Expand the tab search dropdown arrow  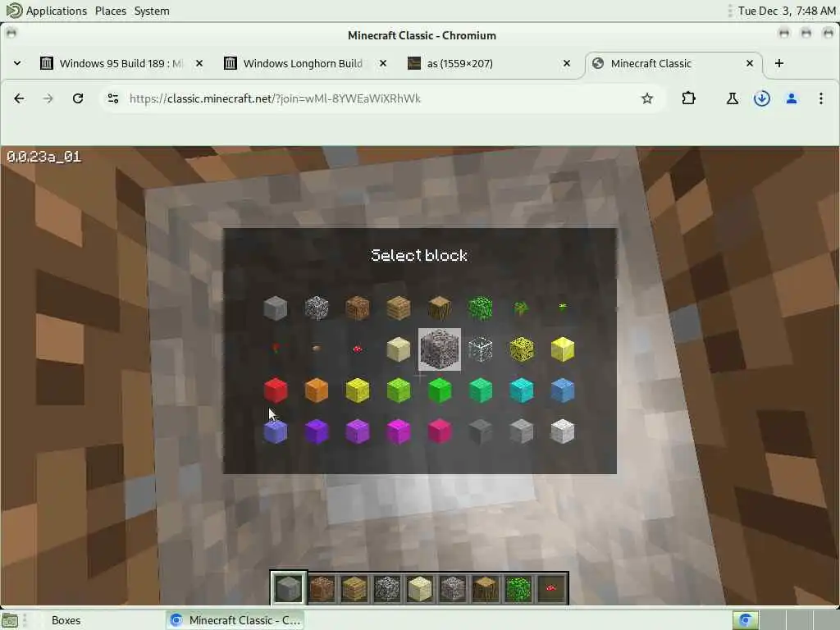(x=17, y=63)
